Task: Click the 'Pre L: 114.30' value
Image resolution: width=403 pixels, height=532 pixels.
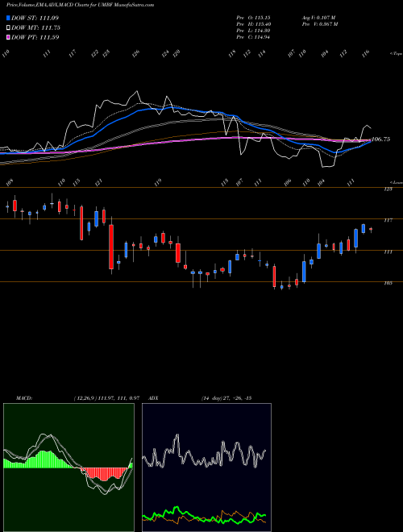Action: coord(253,31)
